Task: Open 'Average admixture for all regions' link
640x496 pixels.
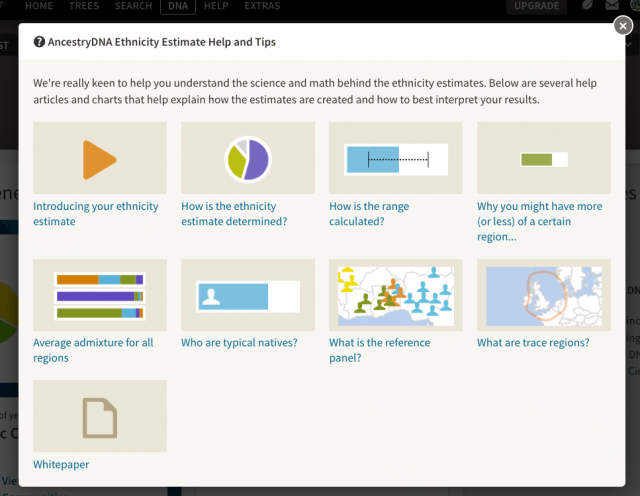Action: [93, 350]
